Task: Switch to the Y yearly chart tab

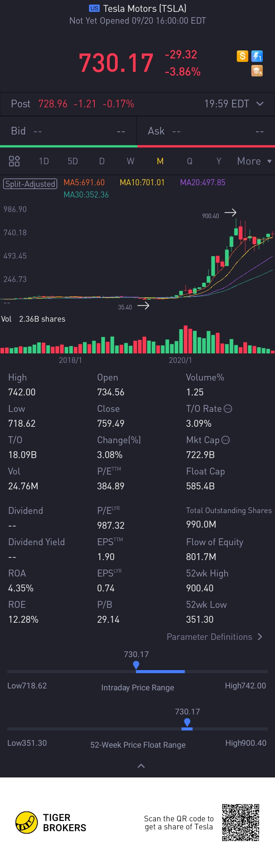Action: pyautogui.click(x=219, y=161)
